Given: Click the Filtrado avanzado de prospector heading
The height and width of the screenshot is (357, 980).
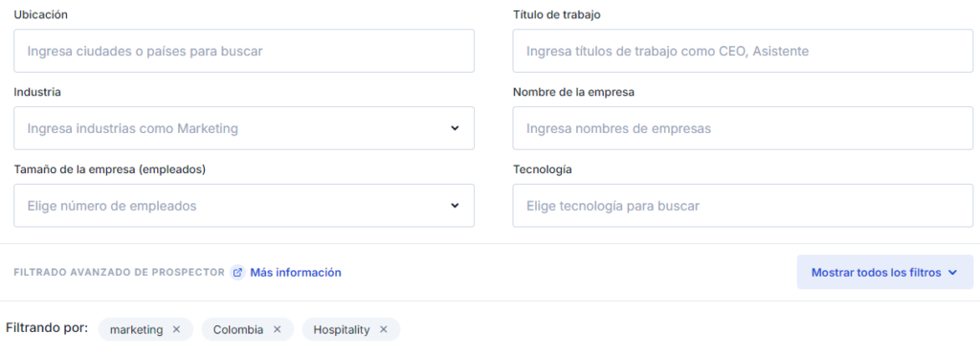Looking at the screenshot, I should tap(119, 273).
